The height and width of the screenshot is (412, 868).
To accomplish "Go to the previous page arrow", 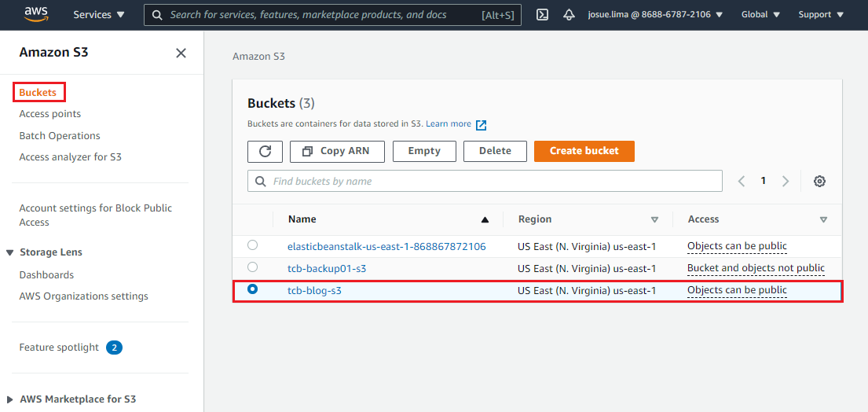I will (742, 181).
